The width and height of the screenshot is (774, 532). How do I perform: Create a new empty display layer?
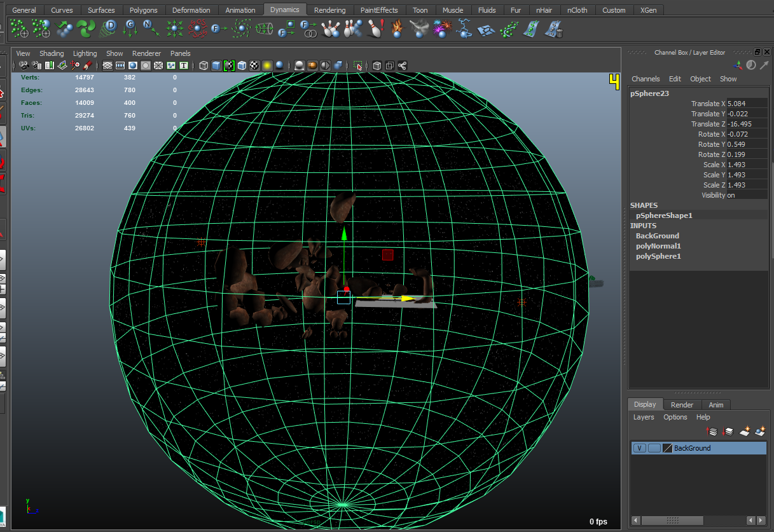click(x=744, y=431)
